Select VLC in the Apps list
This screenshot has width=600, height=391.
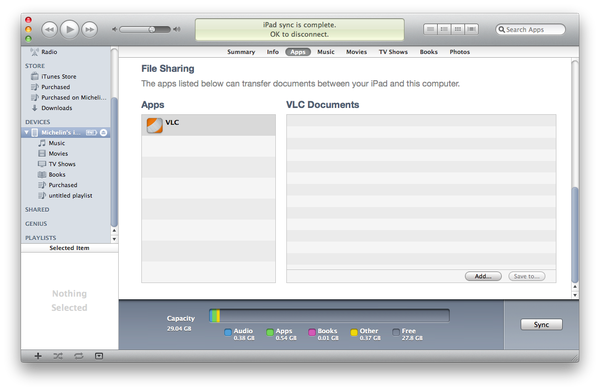(x=209, y=125)
